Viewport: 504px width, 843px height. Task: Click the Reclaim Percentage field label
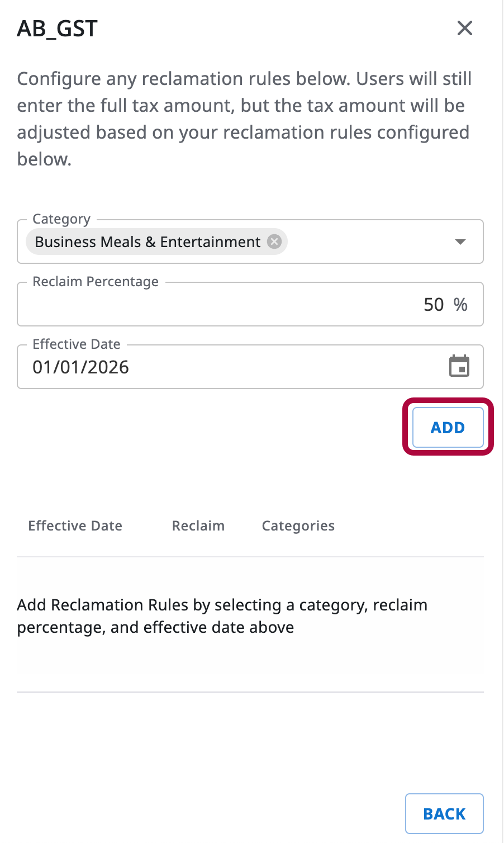pyautogui.click(x=96, y=282)
